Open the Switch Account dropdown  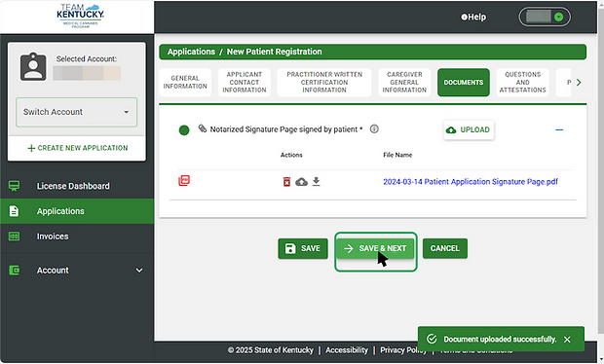[76, 112]
